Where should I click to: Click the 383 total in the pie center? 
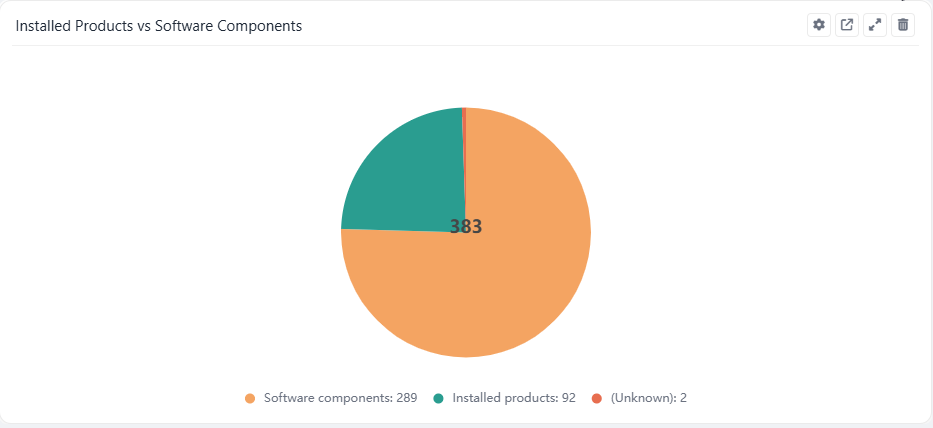pyautogui.click(x=466, y=227)
